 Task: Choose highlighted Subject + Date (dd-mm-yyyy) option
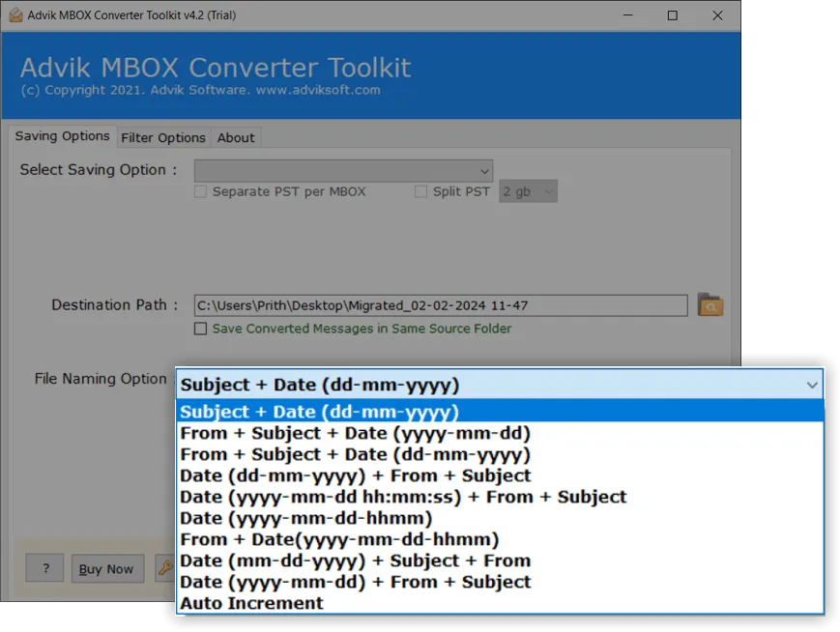(500, 412)
